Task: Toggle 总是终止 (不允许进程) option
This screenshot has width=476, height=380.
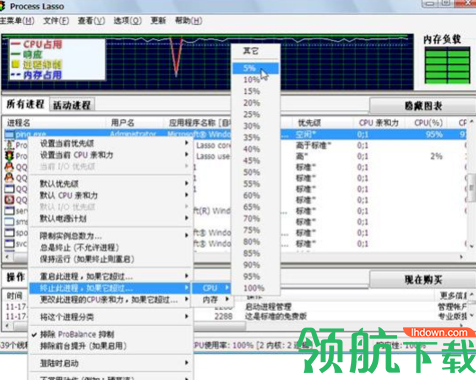Action: 79,247
